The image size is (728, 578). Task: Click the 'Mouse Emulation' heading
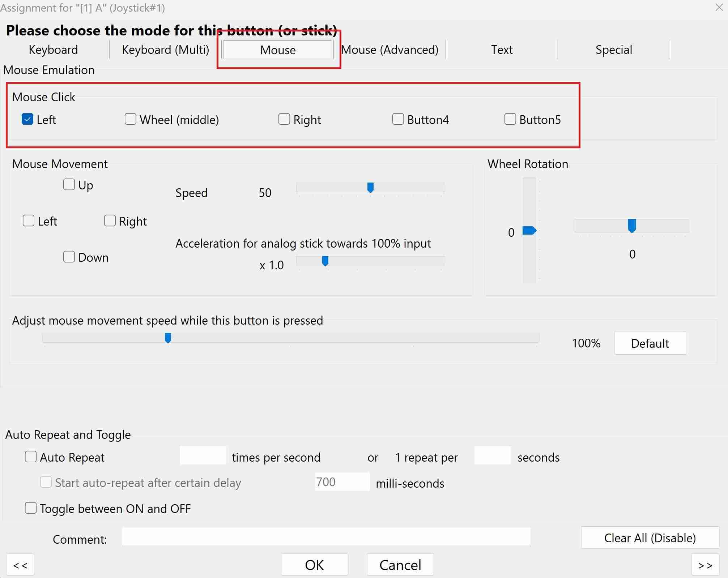[x=49, y=70]
